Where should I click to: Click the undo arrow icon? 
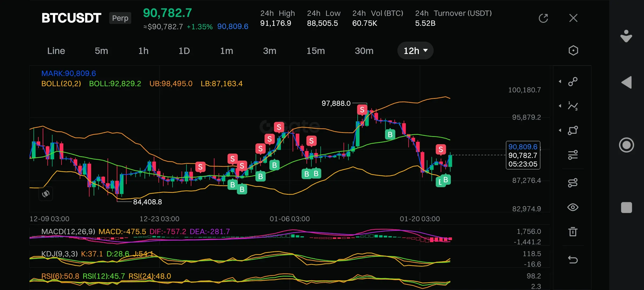pos(573,260)
